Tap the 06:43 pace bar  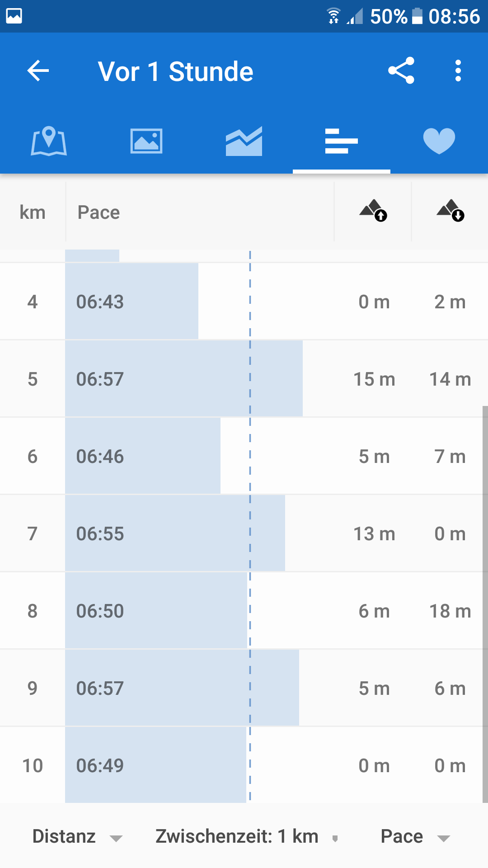(131, 302)
